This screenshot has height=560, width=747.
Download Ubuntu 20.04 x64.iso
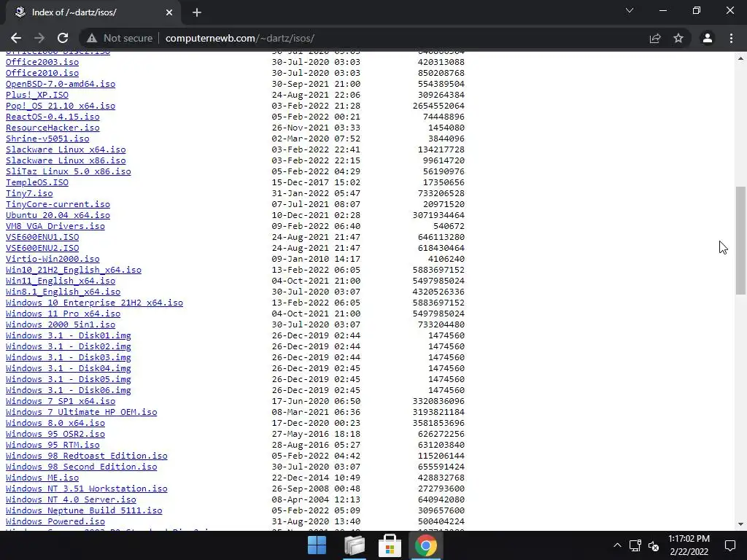point(58,215)
